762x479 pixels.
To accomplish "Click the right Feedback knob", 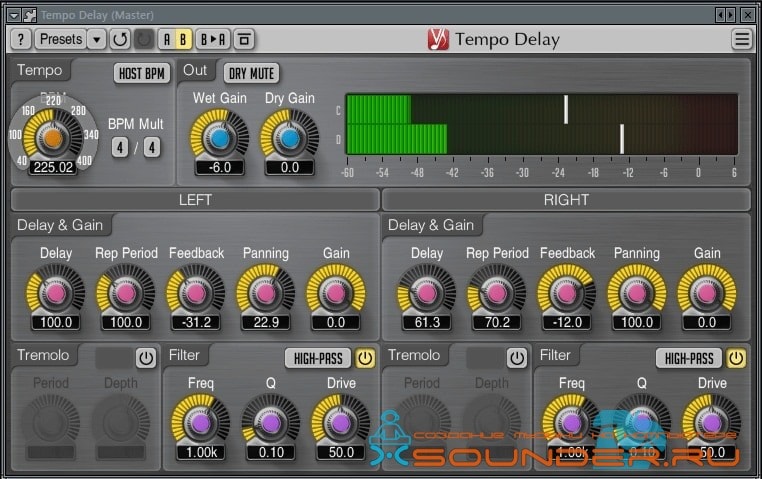I will pyautogui.click(x=567, y=293).
